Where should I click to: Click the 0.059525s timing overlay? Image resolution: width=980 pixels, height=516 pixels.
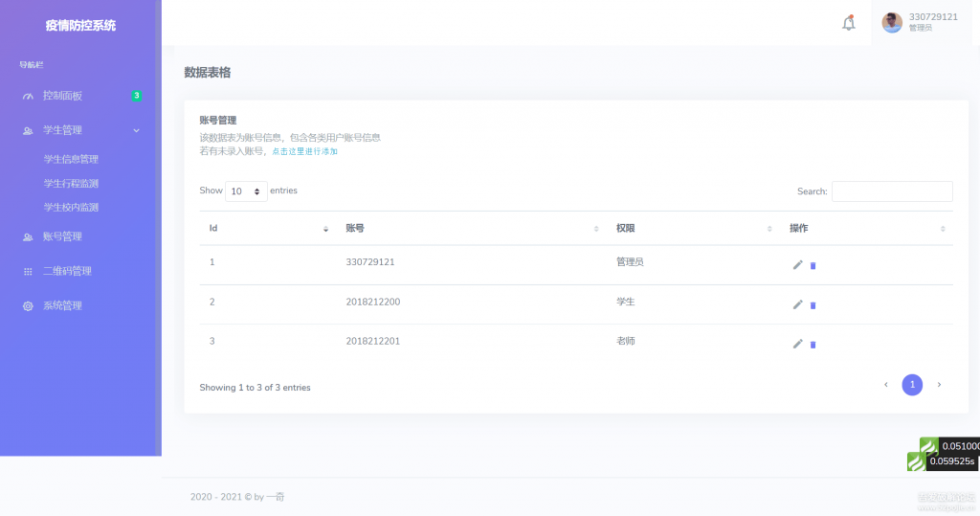tap(943, 461)
